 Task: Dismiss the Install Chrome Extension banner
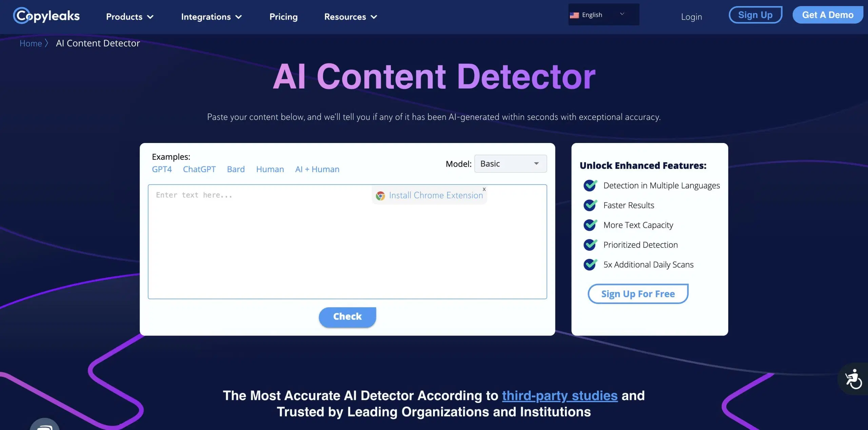[484, 189]
